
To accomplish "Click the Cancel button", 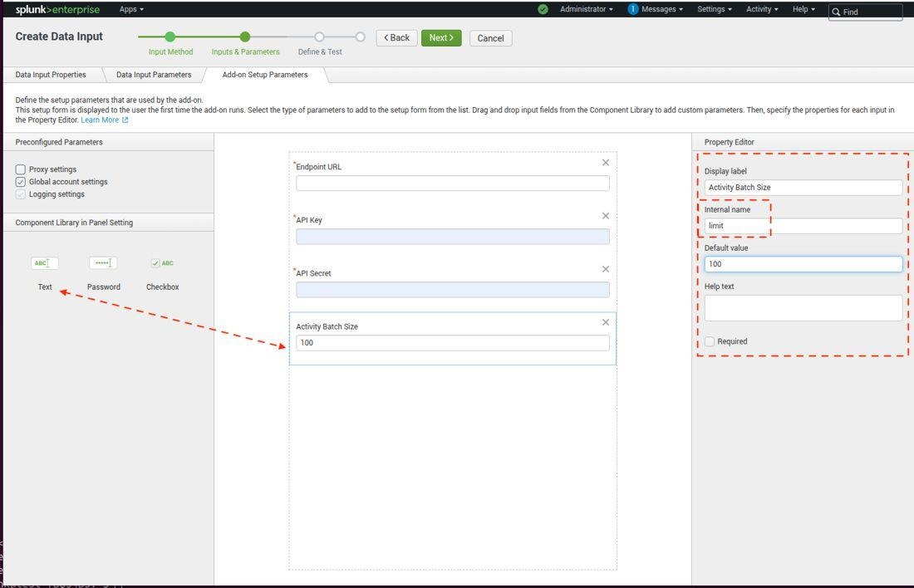I will pyautogui.click(x=491, y=38).
